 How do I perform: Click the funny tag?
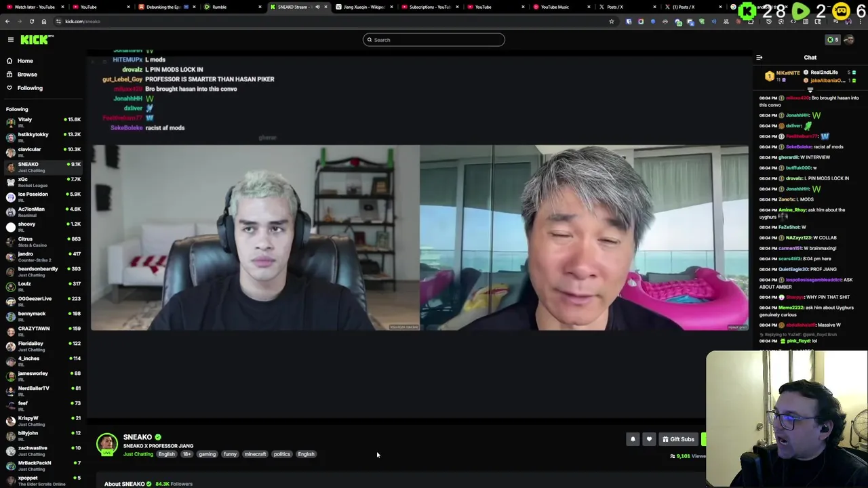(x=230, y=454)
